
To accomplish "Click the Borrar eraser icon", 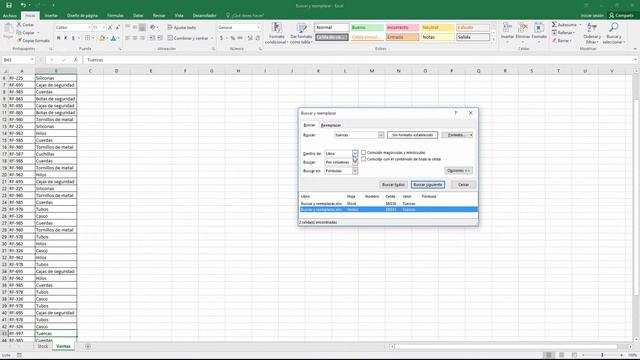I will [x=554, y=40].
